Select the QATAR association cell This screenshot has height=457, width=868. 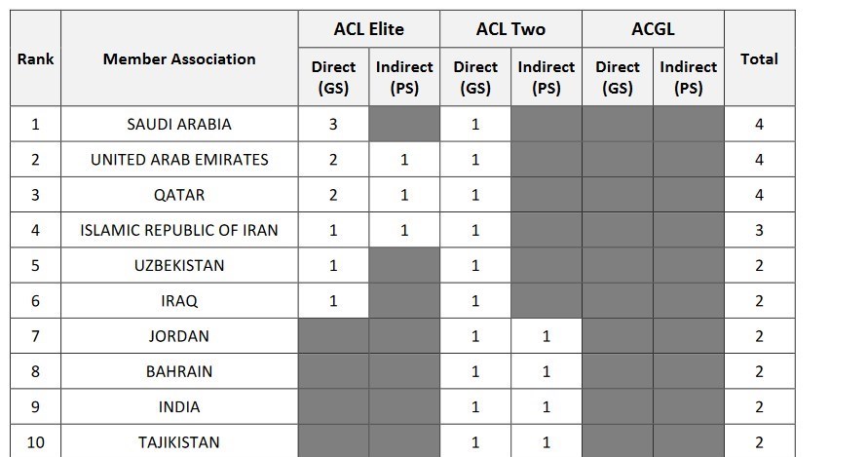coord(179,195)
